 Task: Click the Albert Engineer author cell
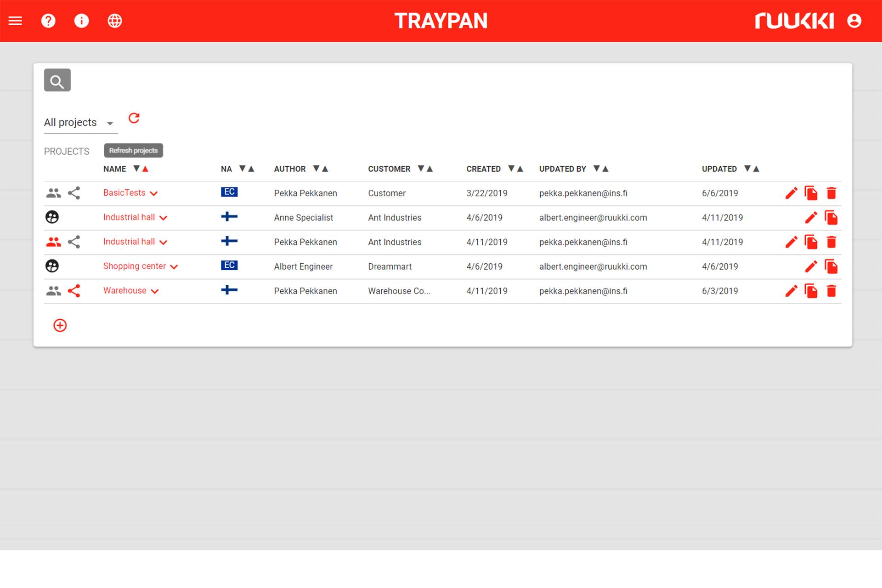tap(303, 266)
